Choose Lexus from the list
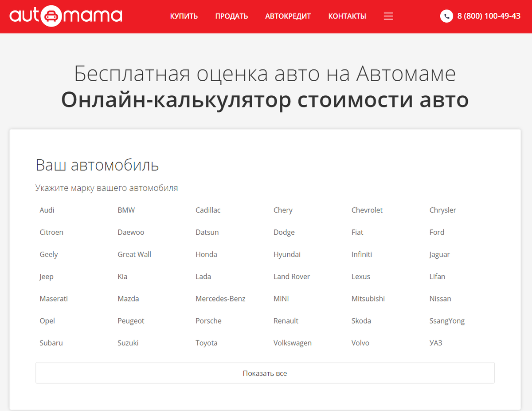Viewport: 532px width, 411px height. (361, 277)
